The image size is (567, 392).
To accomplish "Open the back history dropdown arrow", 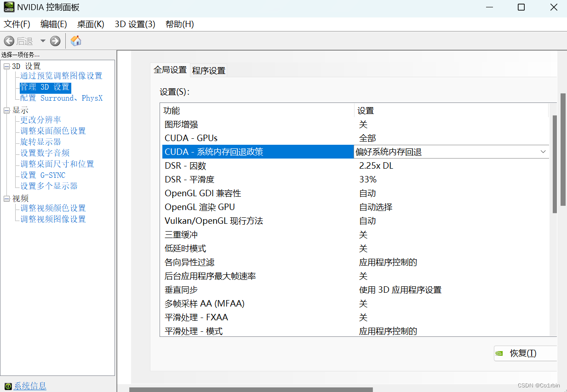I will (43, 41).
